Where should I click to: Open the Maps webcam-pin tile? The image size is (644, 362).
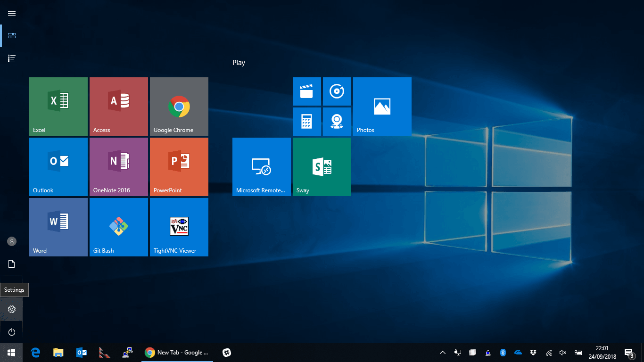tap(337, 122)
